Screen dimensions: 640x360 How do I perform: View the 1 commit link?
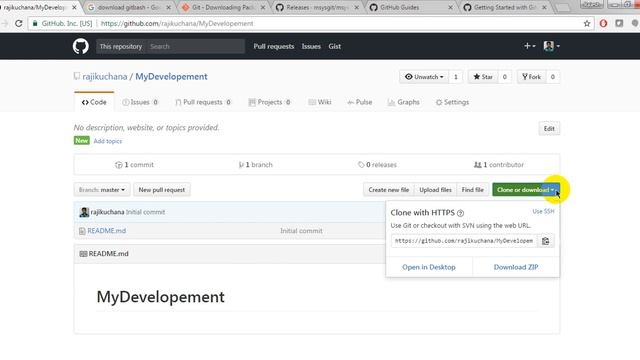(x=134, y=165)
